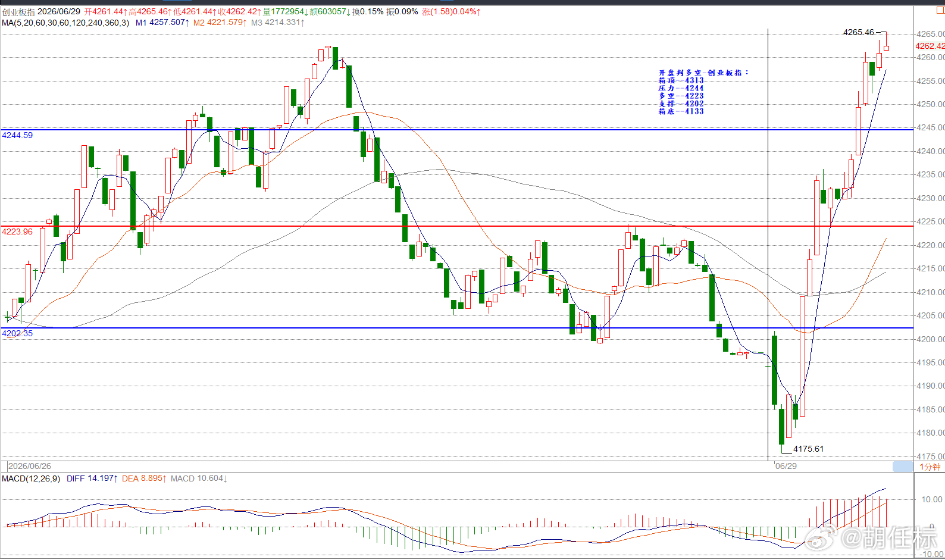Click the high value 高4265.46 in header
Screen dimensions: 945x560
click(150, 12)
